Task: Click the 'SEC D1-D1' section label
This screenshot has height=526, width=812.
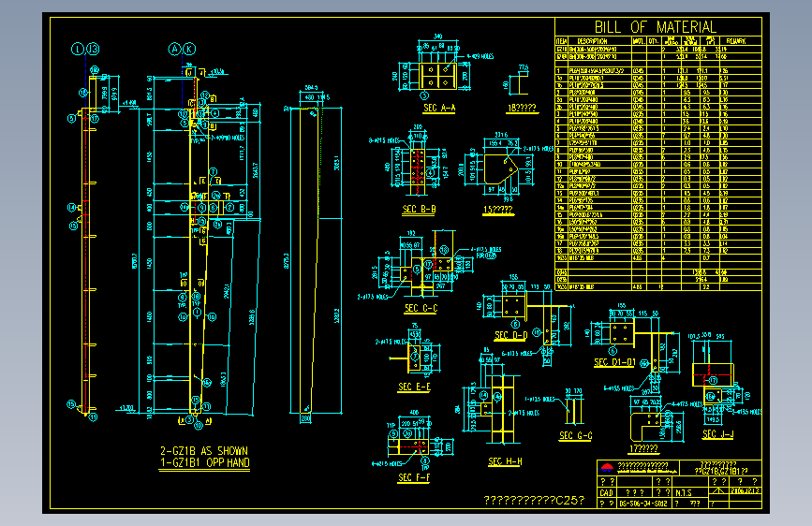Action: [x=614, y=362]
